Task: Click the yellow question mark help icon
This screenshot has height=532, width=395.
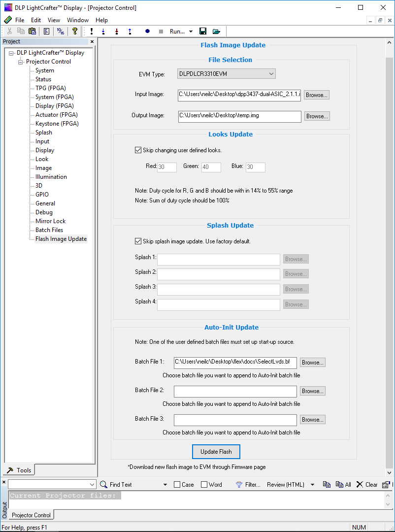Action: 75,31
